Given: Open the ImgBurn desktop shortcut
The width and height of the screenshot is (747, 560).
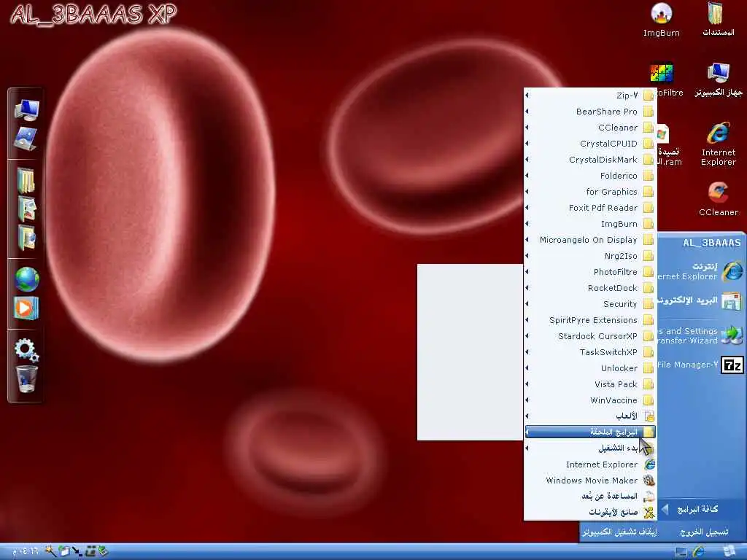Looking at the screenshot, I should [x=661, y=20].
